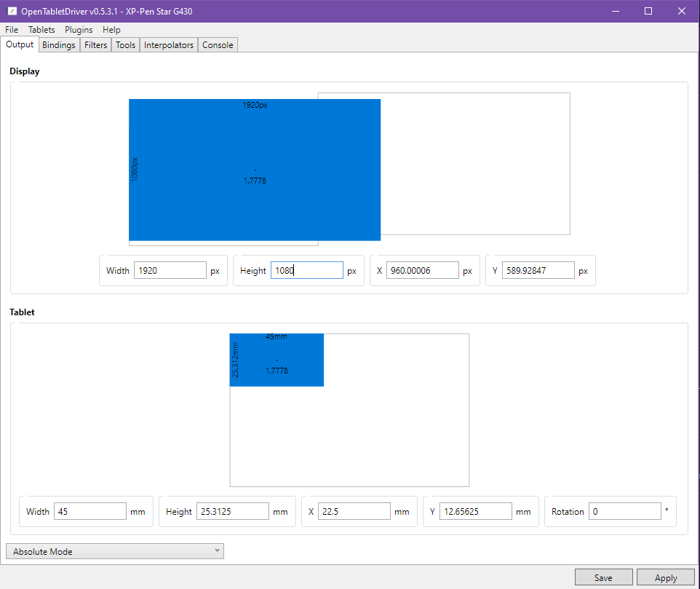Open the File menu
The image size is (700, 589).
coord(12,30)
